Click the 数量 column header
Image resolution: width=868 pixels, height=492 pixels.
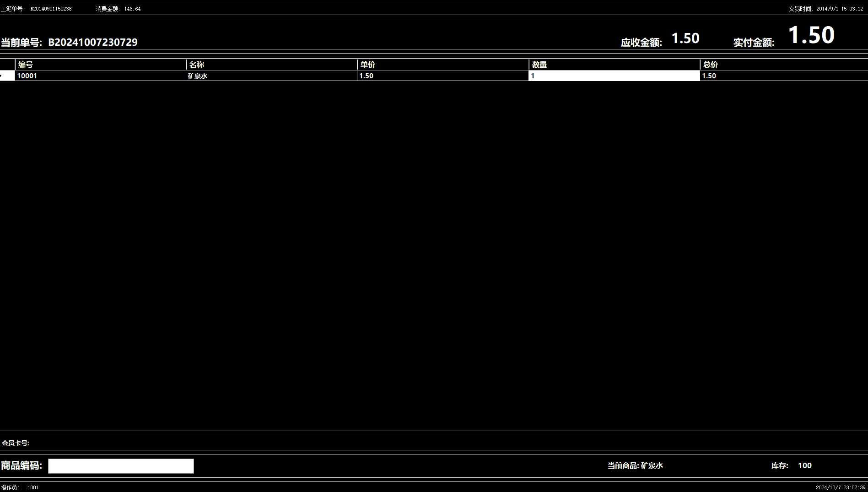point(614,65)
